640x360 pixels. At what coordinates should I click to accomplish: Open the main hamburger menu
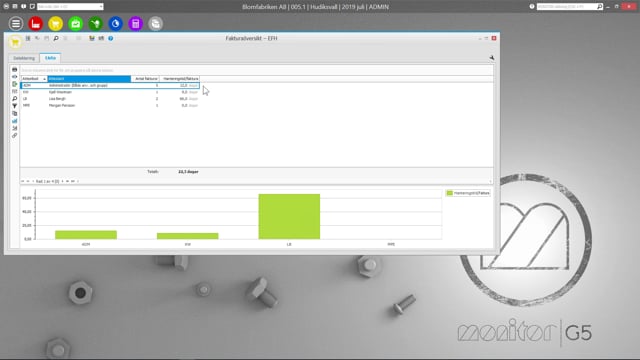(16, 24)
